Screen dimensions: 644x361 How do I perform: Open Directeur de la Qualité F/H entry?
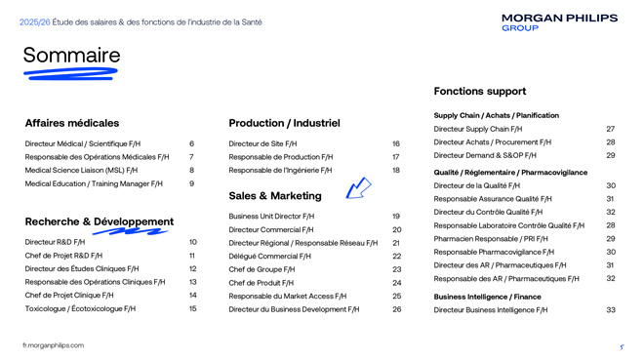tap(477, 185)
